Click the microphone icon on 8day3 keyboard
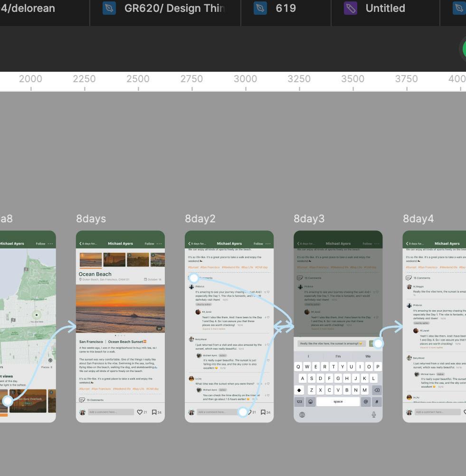Viewport: 466px width, 476px height. 374,415
